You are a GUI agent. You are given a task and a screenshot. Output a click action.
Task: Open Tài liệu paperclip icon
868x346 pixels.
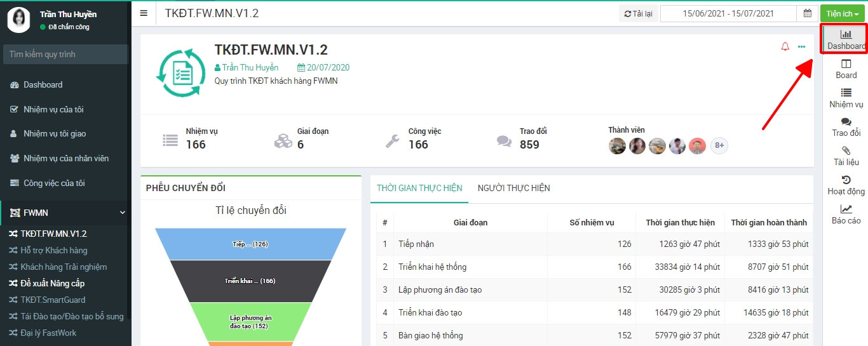click(x=846, y=151)
